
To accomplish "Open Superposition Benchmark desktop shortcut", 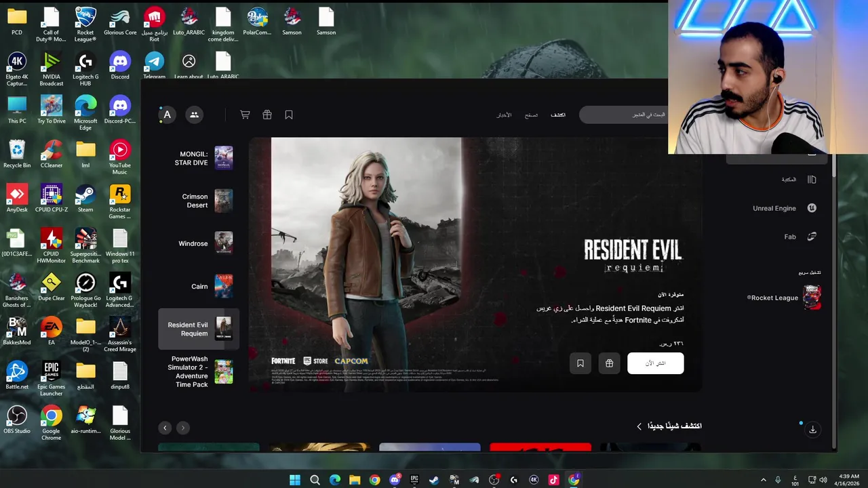I will coord(85,246).
